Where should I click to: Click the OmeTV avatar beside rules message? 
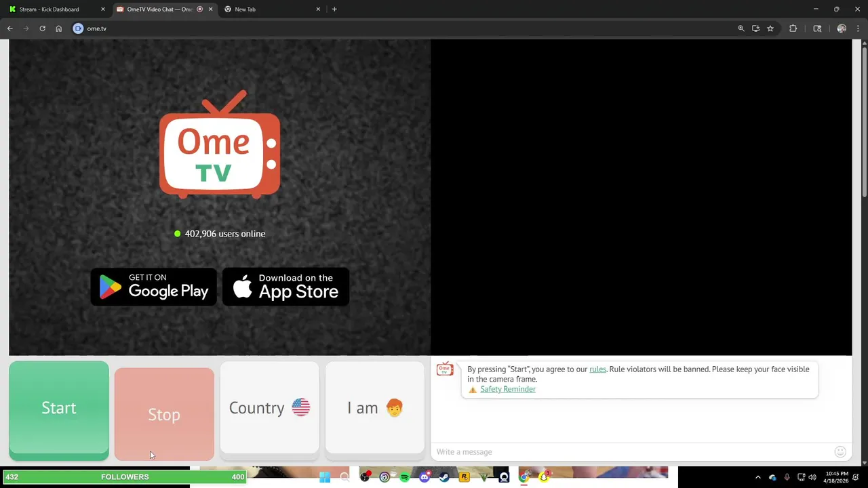[x=445, y=369]
